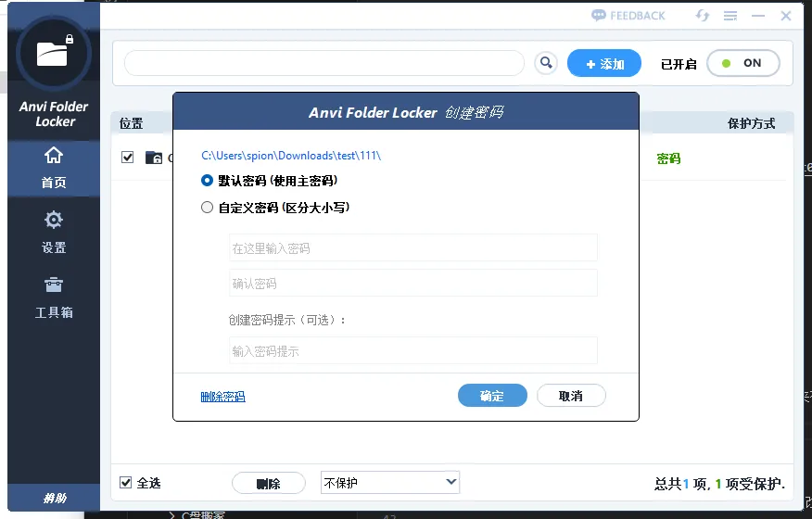Click the green 密码 protection label
The width and height of the screenshot is (812, 519).
point(668,158)
